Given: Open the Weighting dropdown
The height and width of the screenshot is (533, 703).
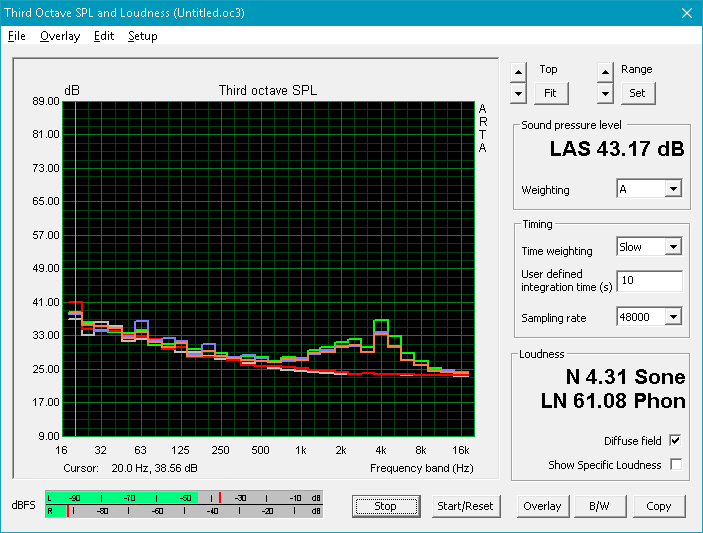Looking at the screenshot, I should coord(673,189).
